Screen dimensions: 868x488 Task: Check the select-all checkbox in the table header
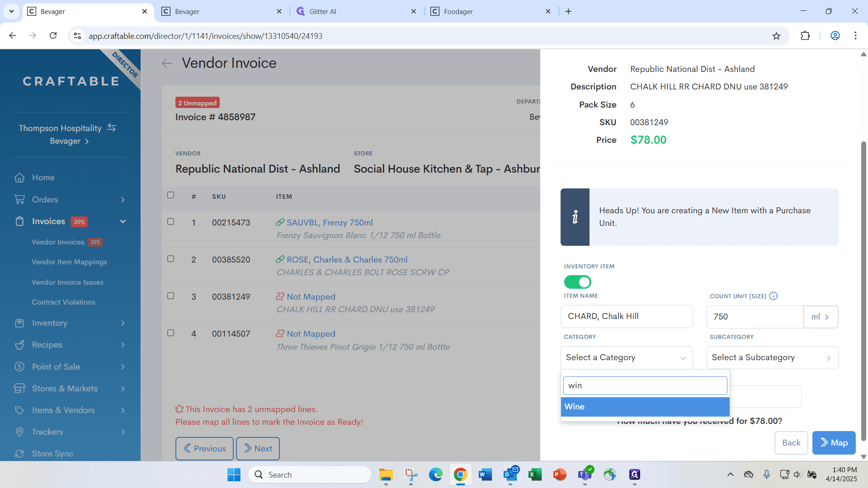click(x=170, y=195)
